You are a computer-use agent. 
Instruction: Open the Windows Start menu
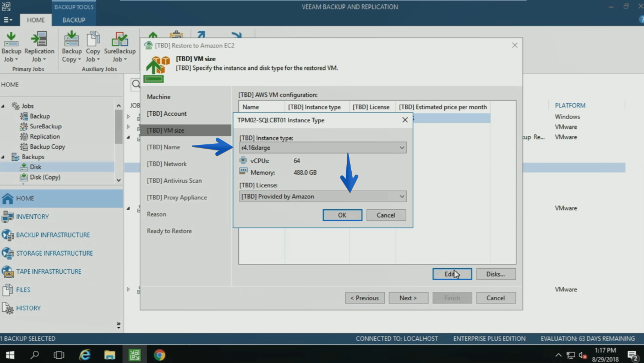[10, 355]
